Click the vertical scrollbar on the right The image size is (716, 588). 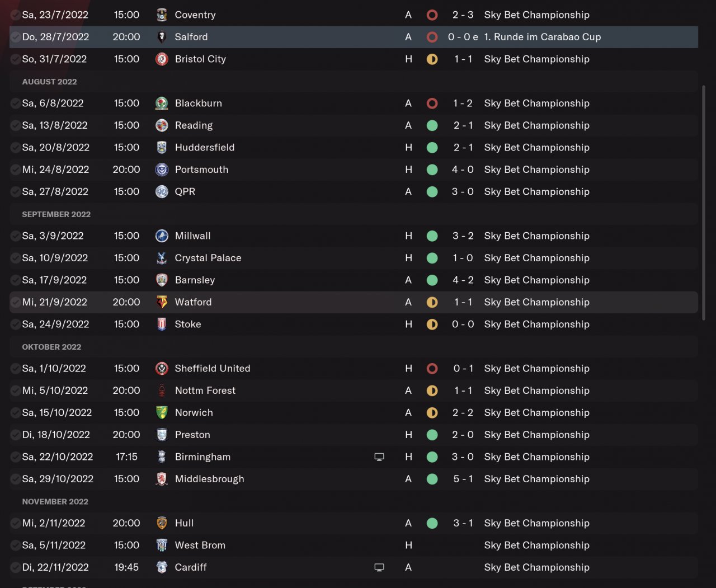(x=703, y=201)
